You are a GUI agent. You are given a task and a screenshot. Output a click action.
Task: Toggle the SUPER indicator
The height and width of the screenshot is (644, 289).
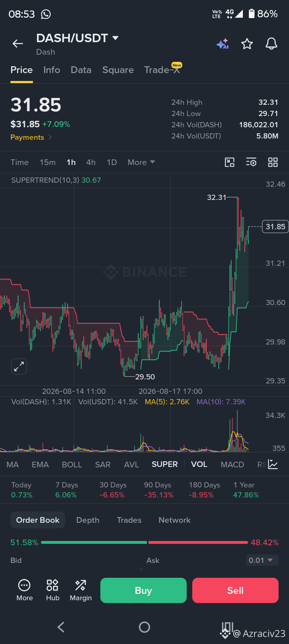165,464
